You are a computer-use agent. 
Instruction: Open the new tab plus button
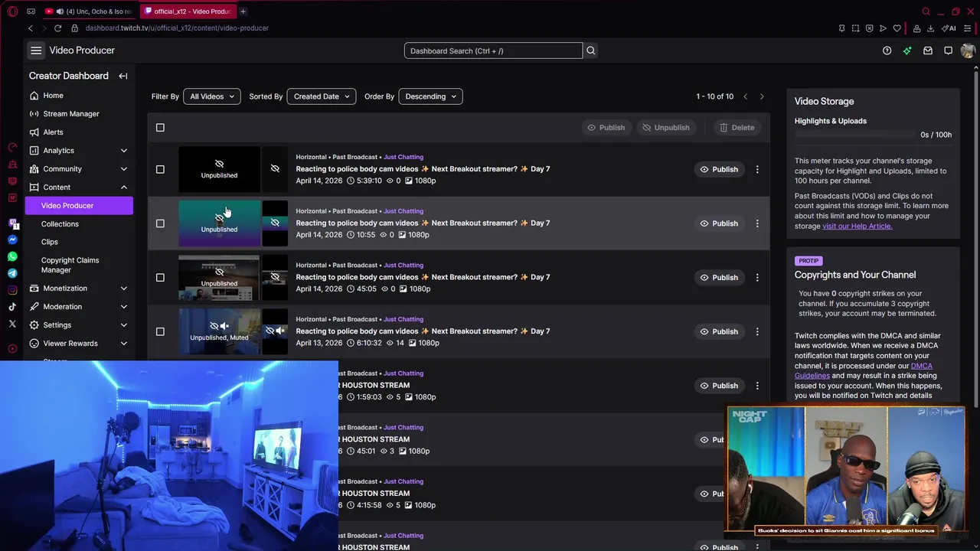point(243,11)
